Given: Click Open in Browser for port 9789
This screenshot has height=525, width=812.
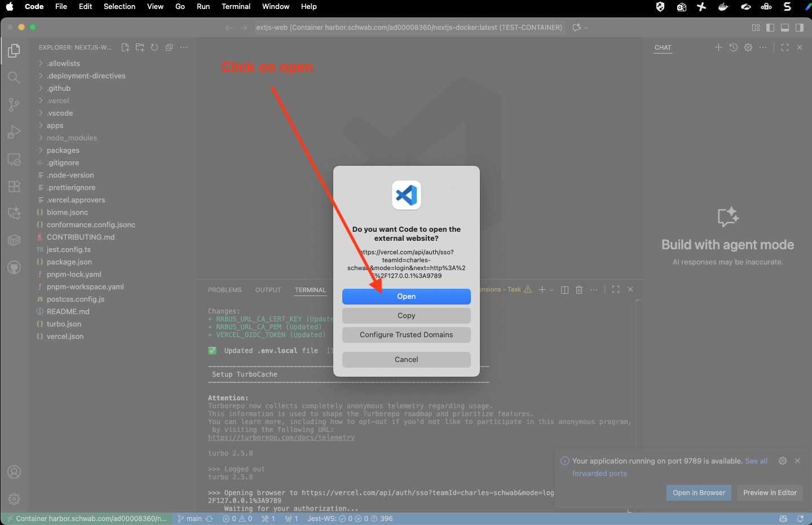Looking at the screenshot, I should point(699,492).
